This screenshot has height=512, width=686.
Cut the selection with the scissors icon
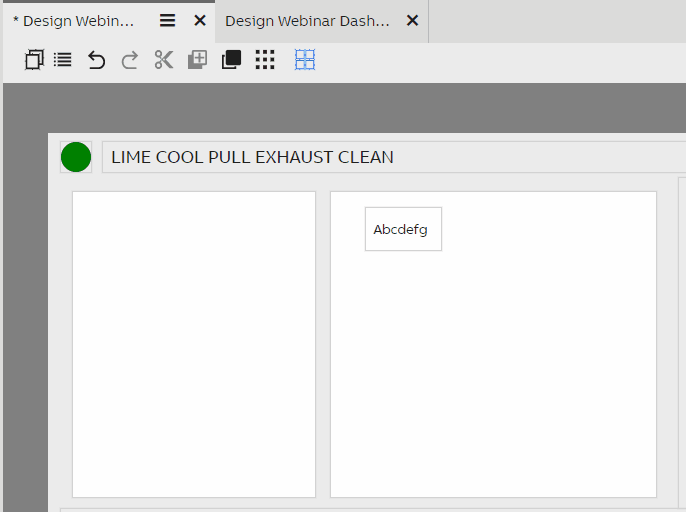point(164,60)
